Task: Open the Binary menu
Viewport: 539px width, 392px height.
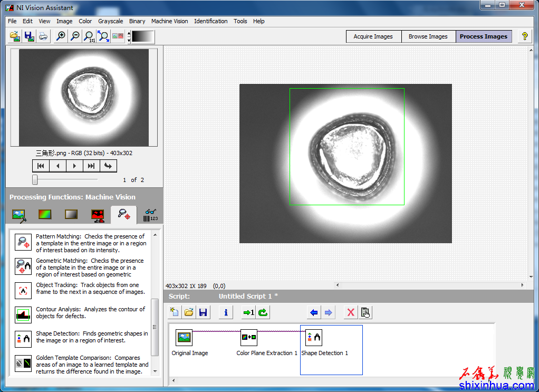Action: (x=137, y=21)
